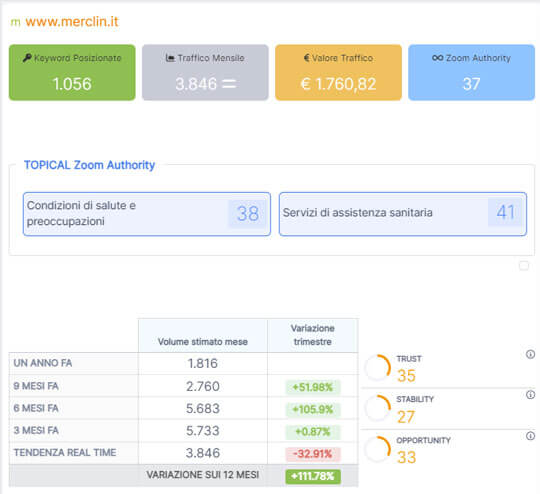Open Servizi di assistenza sanitaria topic

tap(403, 214)
